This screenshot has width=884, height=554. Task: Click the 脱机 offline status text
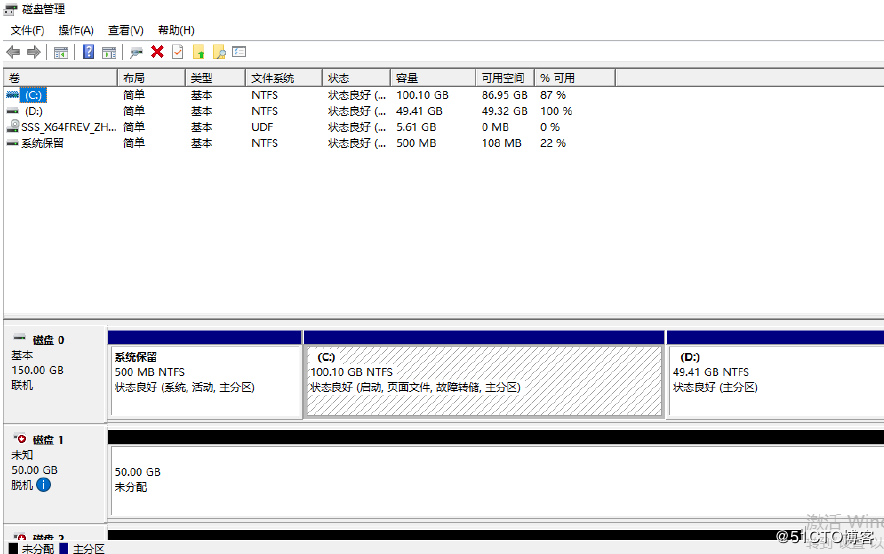point(22,485)
